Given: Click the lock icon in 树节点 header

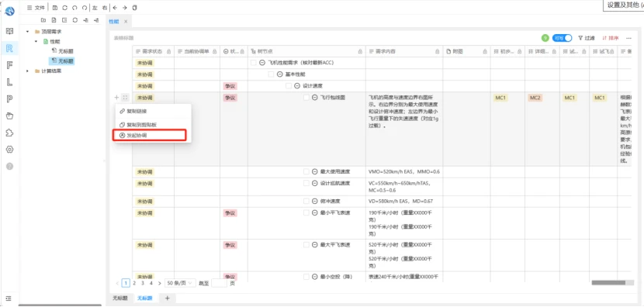Looking at the screenshot, I should [x=360, y=52].
